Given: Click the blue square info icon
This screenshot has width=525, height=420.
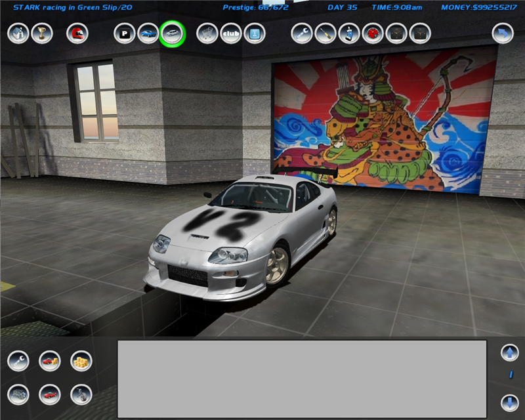Looking at the screenshot, I should (x=255, y=33).
